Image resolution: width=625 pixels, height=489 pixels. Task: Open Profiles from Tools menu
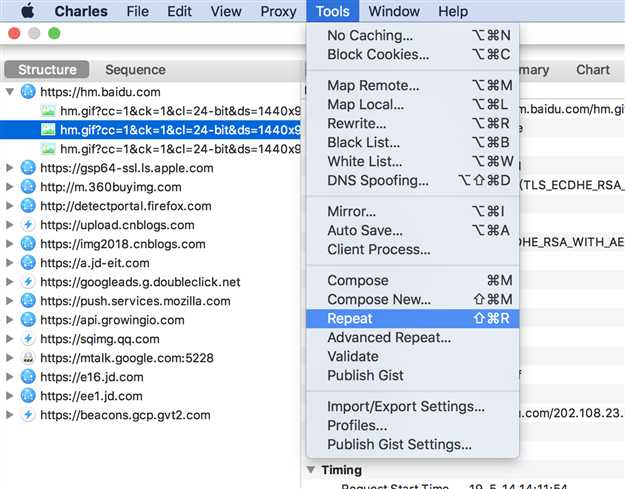point(413,426)
